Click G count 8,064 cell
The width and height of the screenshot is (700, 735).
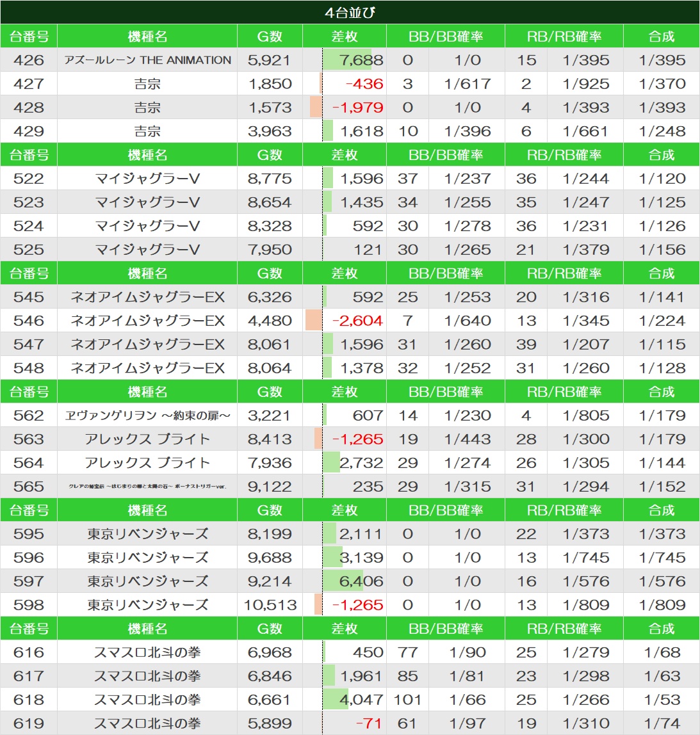[x=270, y=368]
